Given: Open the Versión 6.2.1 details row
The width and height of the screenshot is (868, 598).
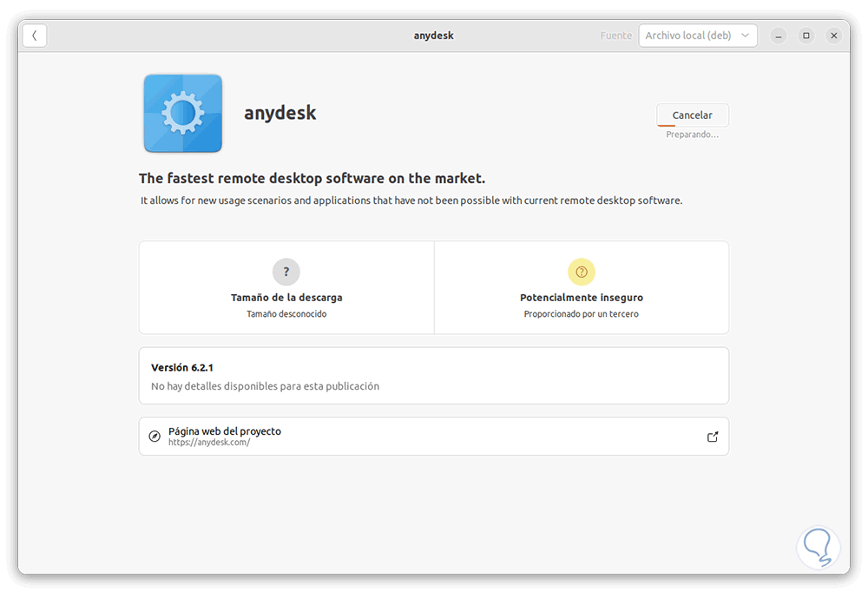Looking at the screenshot, I should [433, 376].
